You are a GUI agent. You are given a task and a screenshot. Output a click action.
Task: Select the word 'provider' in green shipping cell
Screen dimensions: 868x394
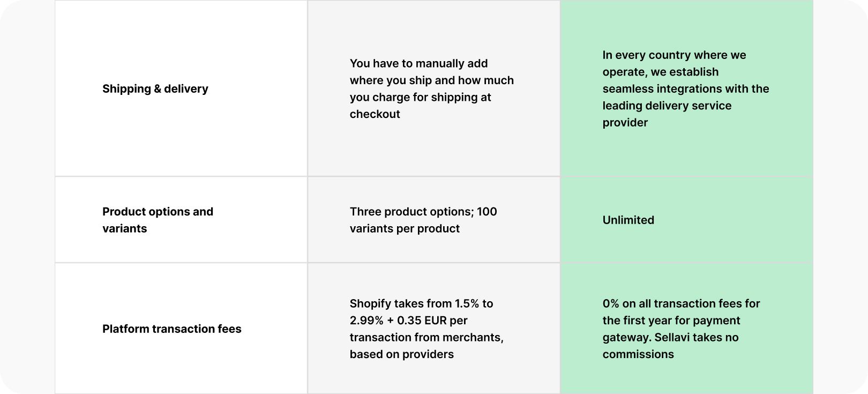[625, 123]
